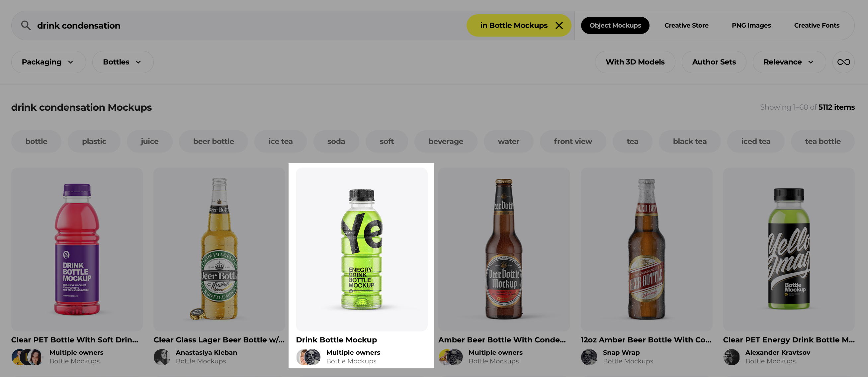Toggle the With 3D Models filter
This screenshot has height=377, width=868.
[x=635, y=62]
